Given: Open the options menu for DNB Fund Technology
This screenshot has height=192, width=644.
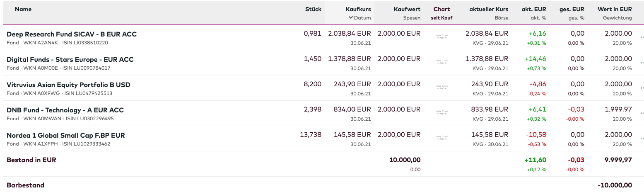Looking at the screenshot, I should [x=642, y=113].
